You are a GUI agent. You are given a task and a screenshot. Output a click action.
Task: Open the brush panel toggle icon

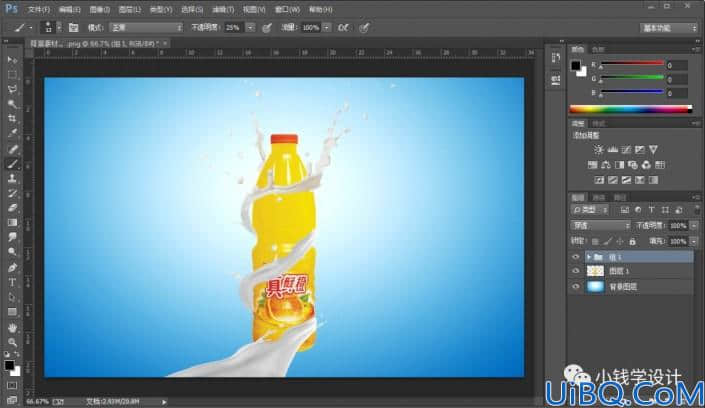click(73, 28)
